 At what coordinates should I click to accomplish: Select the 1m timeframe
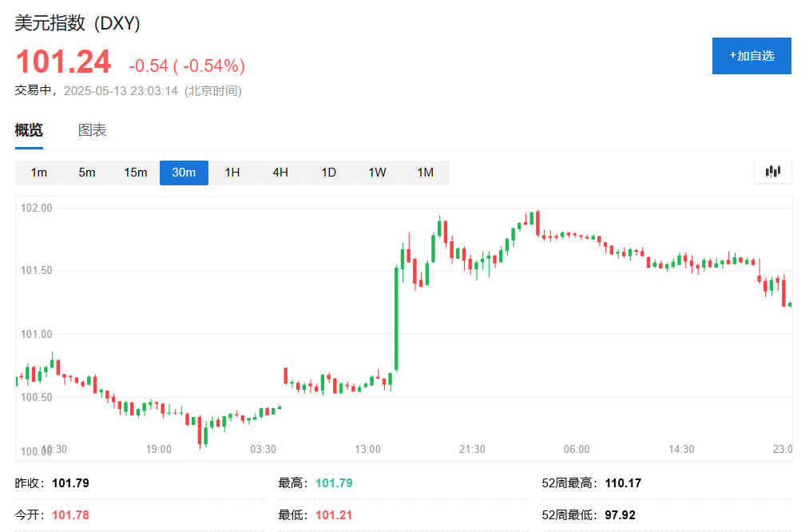pyautogui.click(x=38, y=173)
